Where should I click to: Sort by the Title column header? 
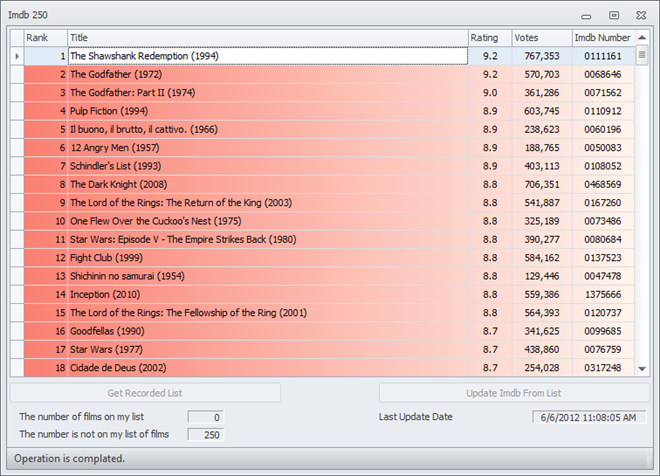(x=268, y=38)
